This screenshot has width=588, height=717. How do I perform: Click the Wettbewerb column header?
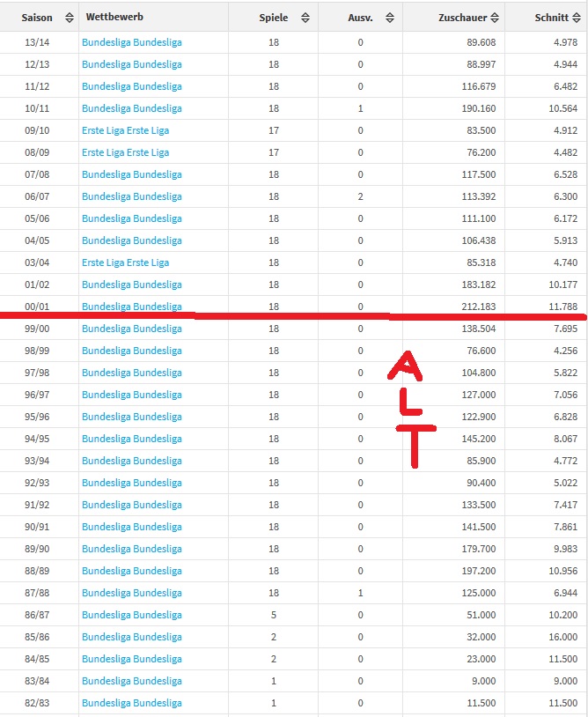[114, 17]
